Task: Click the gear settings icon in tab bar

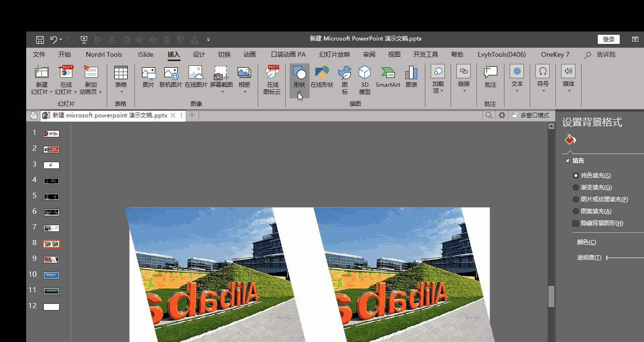Action: [x=502, y=115]
